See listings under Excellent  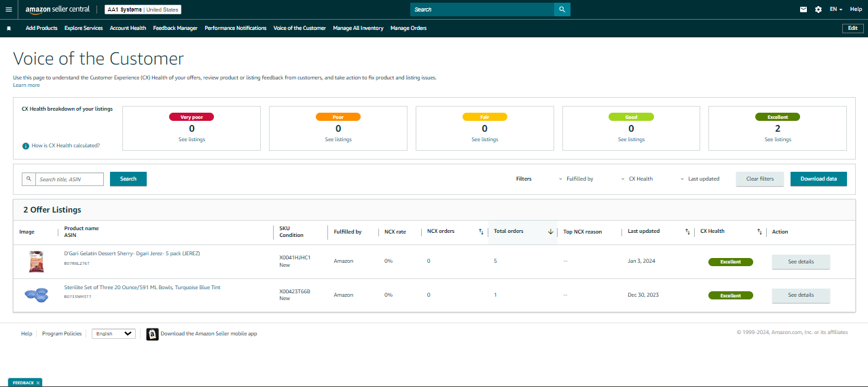point(778,139)
